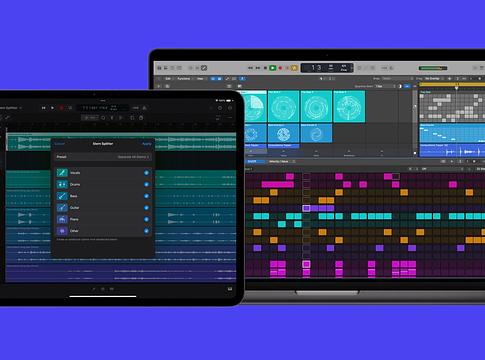The image size is (485, 360).
Task: Select the Piano stem icon
Action: pos(62,219)
